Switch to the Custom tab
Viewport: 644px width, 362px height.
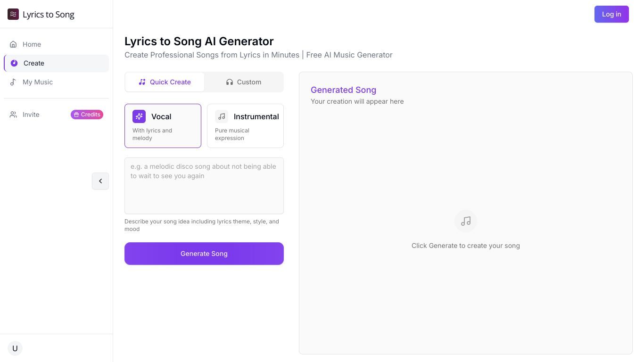244,82
